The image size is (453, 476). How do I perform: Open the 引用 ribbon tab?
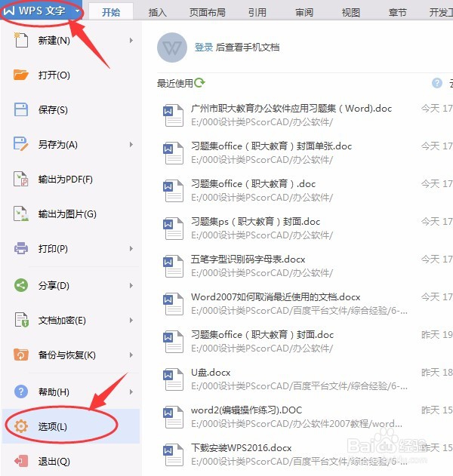click(257, 12)
